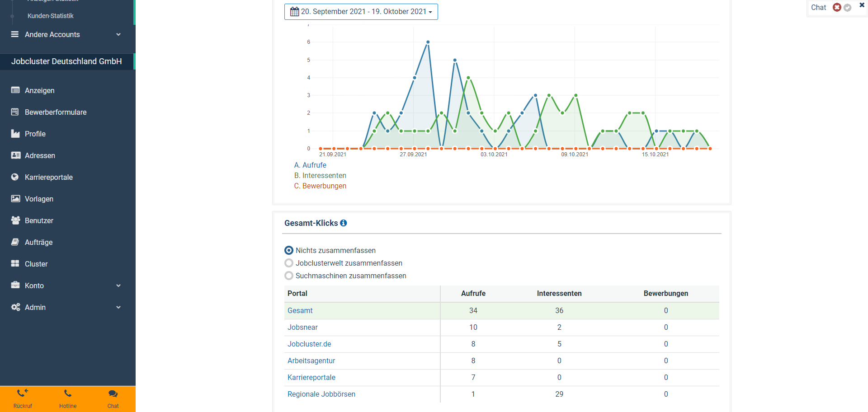Screen dimensions: 868x412
Task: Select Nichts zusammenfassen radio option
Action: pos(289,250)
